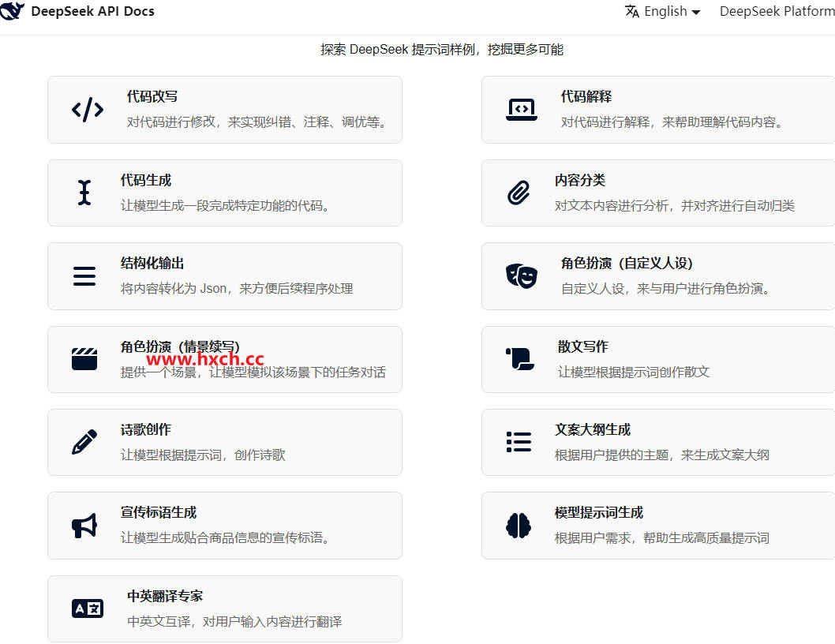This screenshot has width=835, height=644.
Task: Click the DeepSeek whale logo
Action: [12, 10]
